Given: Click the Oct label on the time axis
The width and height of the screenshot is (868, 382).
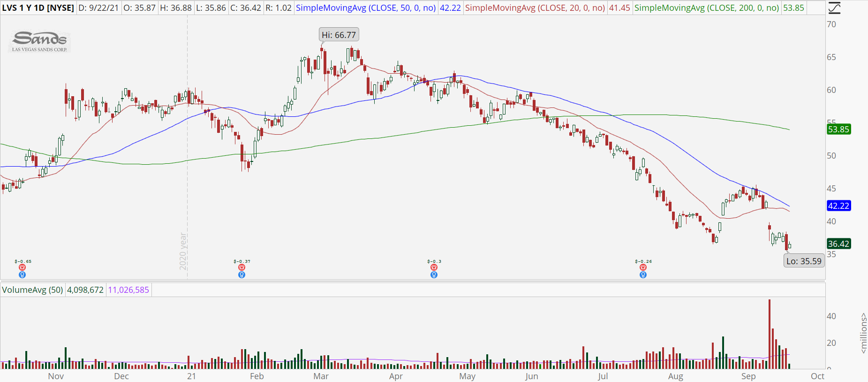Looking at the screenshot, I should point(818,376).
